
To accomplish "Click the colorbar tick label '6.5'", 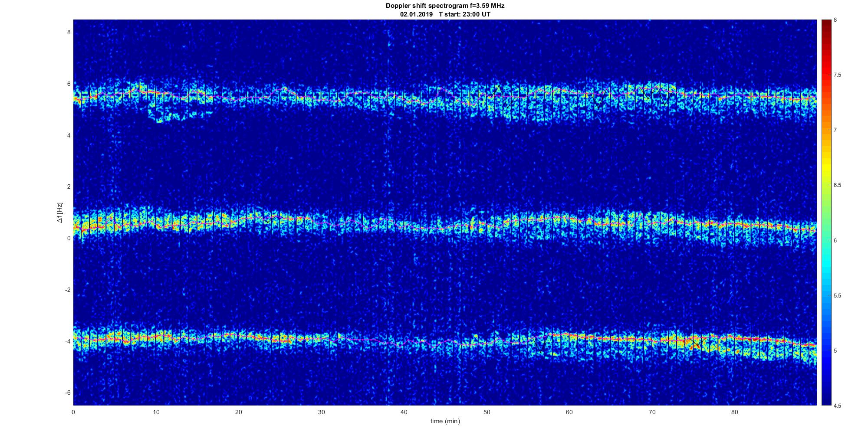I will pyautogui.click(x=838, y=185).
